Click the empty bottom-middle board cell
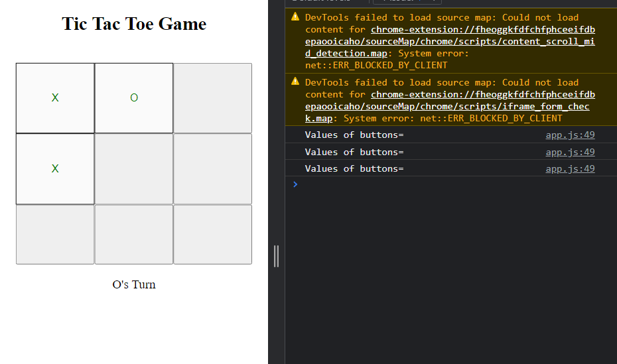The image size is (617, 364). (134, 234)
